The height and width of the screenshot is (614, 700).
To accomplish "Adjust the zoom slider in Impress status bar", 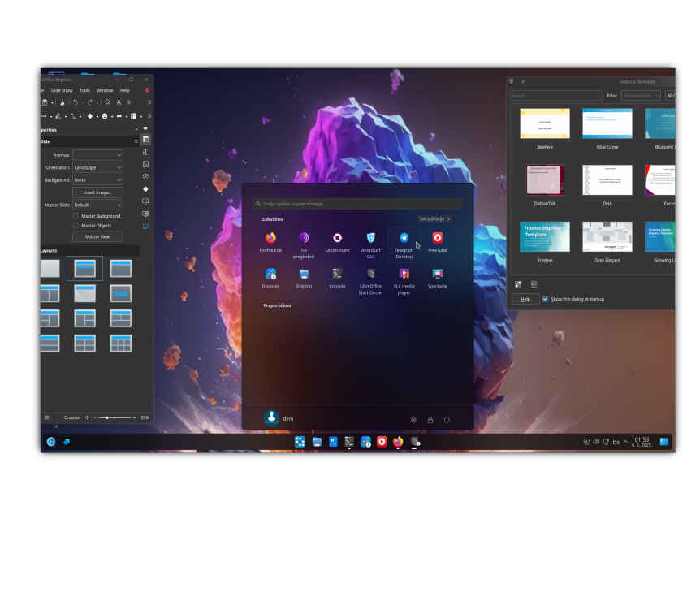I will click(115, 418).
